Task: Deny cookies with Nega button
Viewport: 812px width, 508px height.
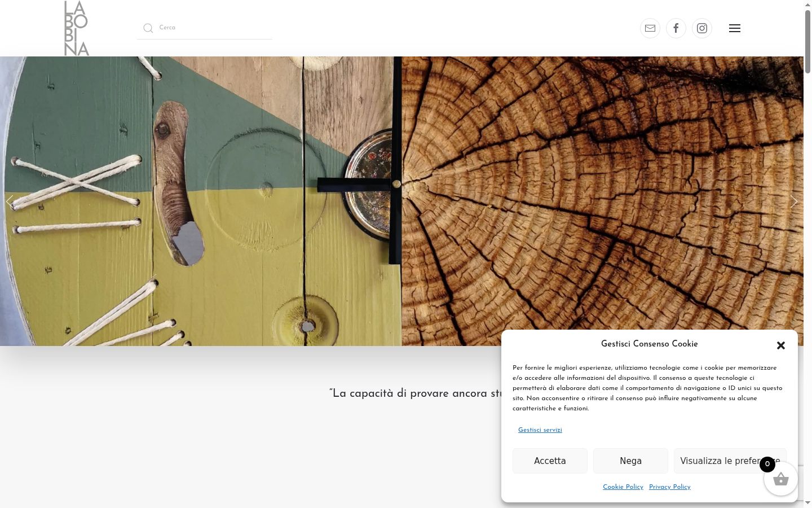Action: (630, 461)
